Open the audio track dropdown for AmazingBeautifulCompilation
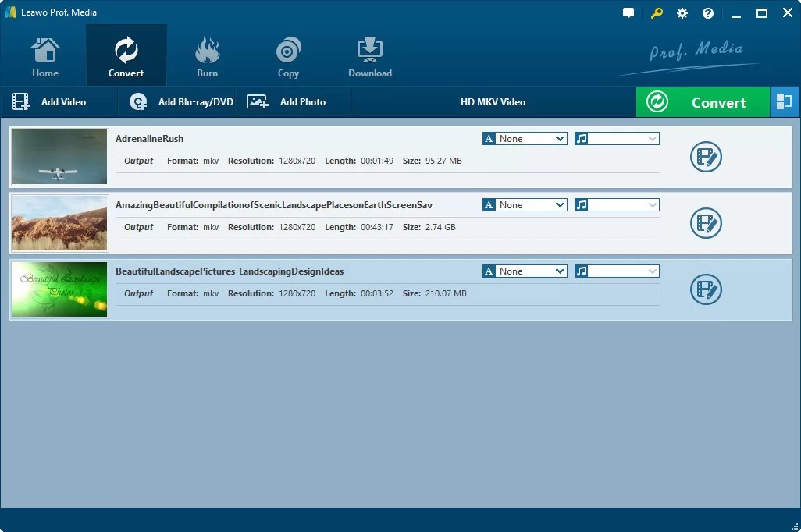The image size is (801, 532). coord(617,204)
